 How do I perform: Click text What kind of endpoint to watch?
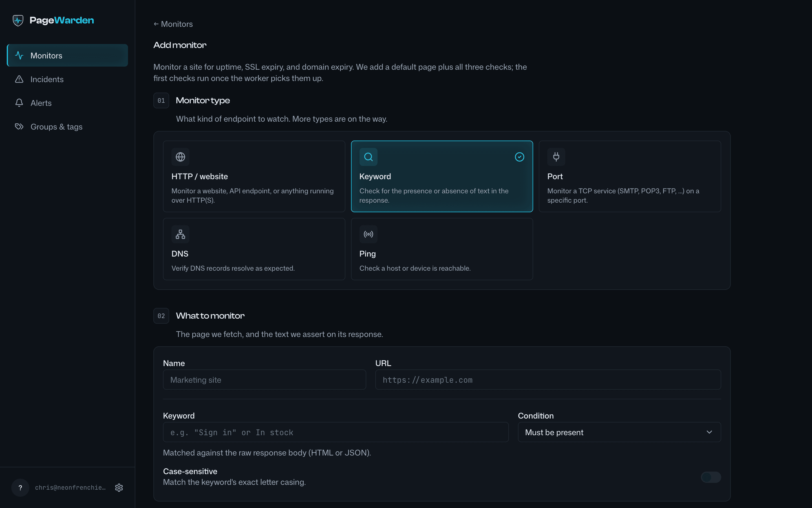233,119
